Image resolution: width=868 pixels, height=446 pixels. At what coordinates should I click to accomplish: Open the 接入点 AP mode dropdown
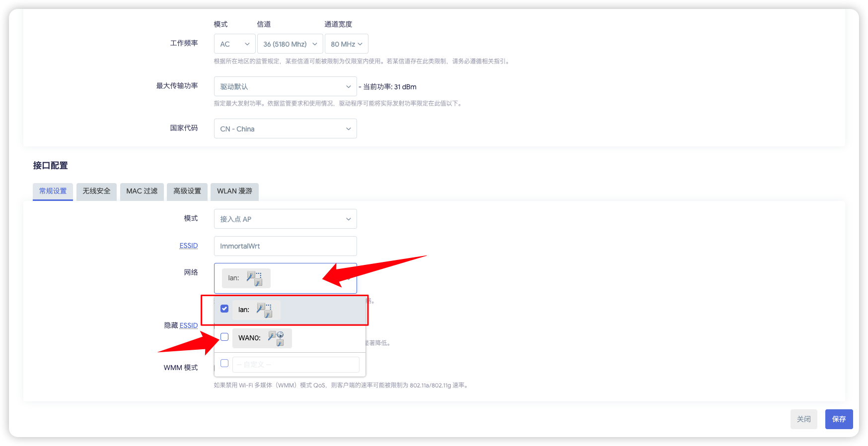[x=286, y=219]
